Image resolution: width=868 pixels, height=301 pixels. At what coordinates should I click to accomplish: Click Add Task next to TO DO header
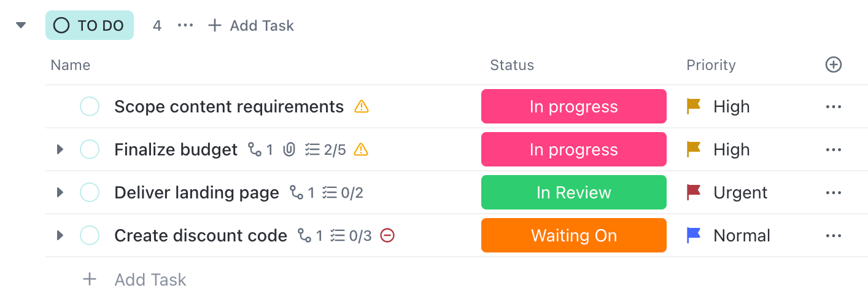pos(251,25)
